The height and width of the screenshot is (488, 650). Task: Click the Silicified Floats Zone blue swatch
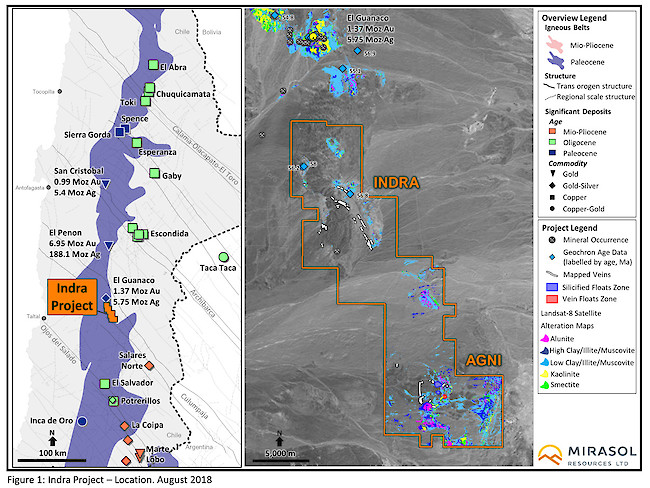click(x=546, y=288)
